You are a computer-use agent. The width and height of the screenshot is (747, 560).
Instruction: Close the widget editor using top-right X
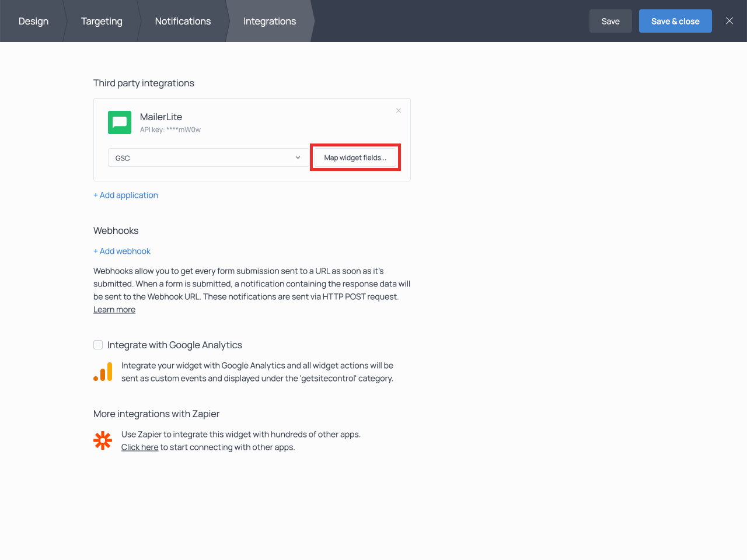tap(729, 21)
